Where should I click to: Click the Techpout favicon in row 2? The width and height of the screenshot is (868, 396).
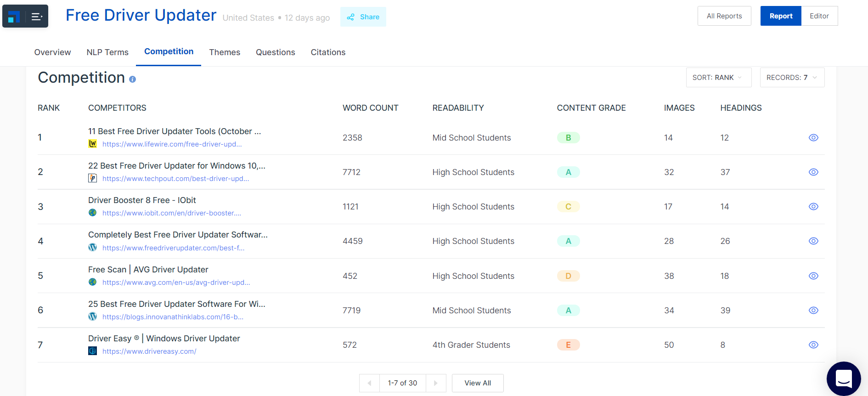92,178
